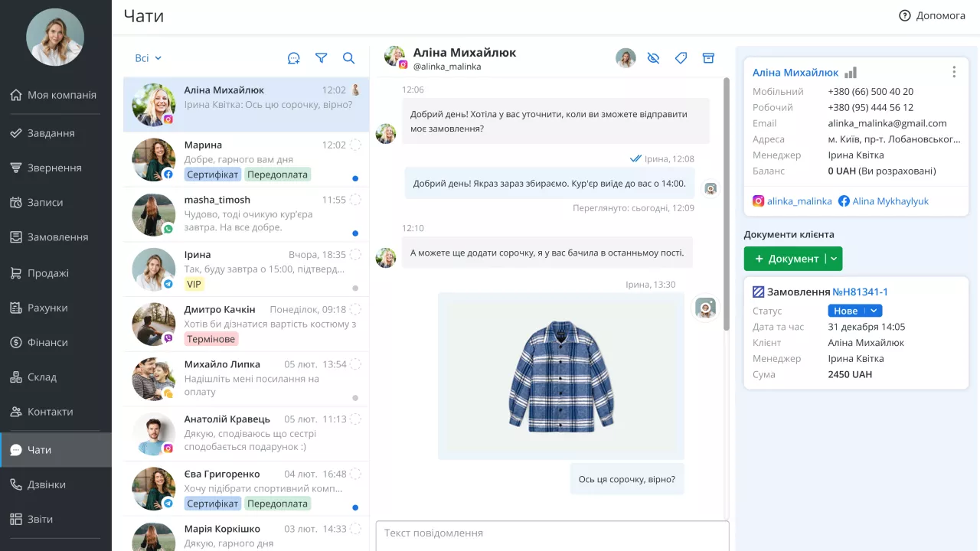This screenshot has width=980, height=551.
Task: Click the sender avatar beside the shirt image
Action: pyautogui.click(x=705, y=308)
